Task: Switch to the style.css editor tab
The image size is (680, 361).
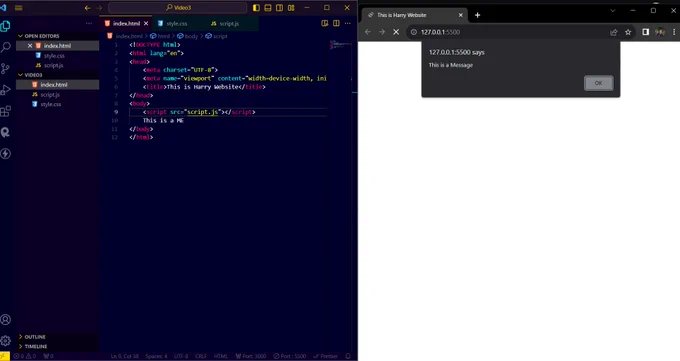Action: tap(178, 23)
